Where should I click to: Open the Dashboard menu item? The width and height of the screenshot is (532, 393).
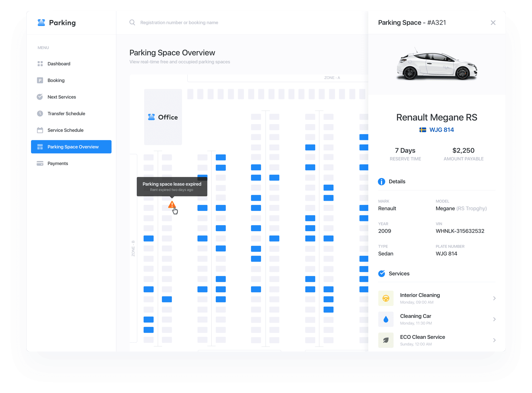tap(71, 64)
